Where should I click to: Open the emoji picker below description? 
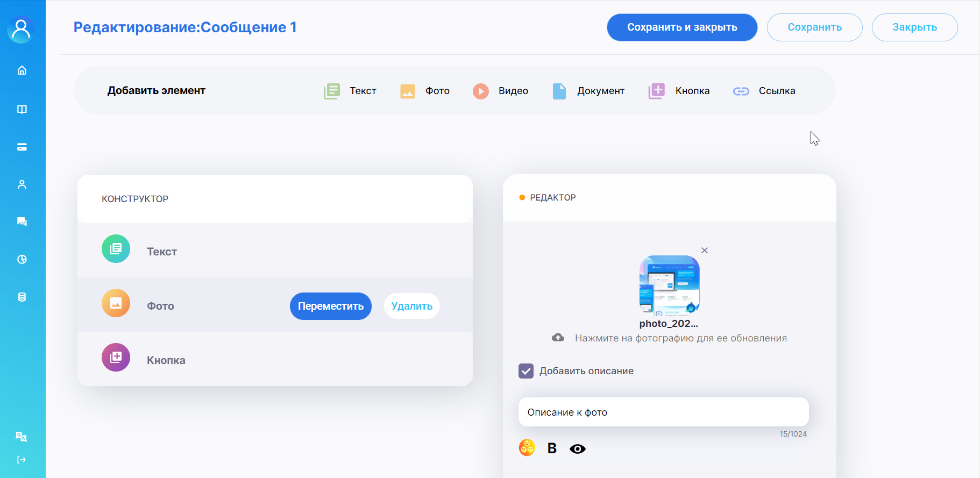pyautogui.click(x=527, y=447)
